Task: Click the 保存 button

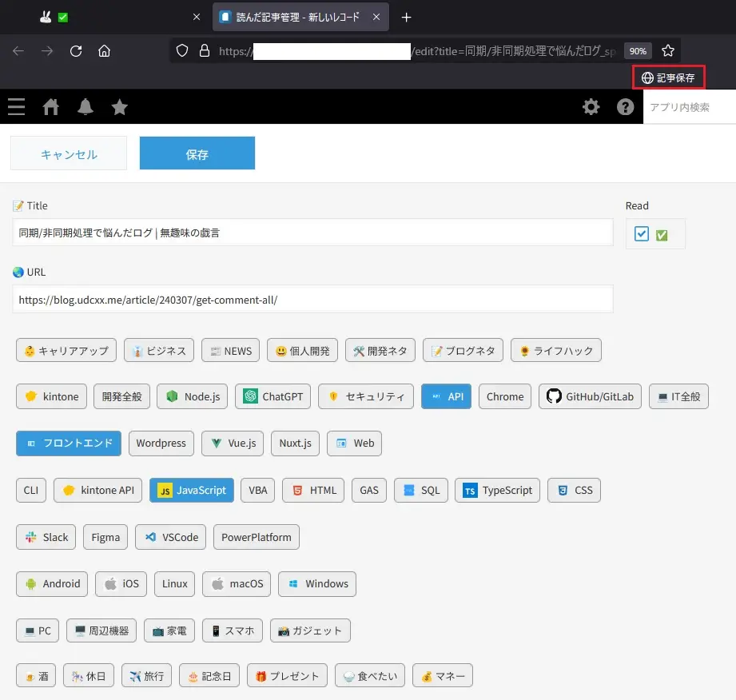Action: [197, 153]
